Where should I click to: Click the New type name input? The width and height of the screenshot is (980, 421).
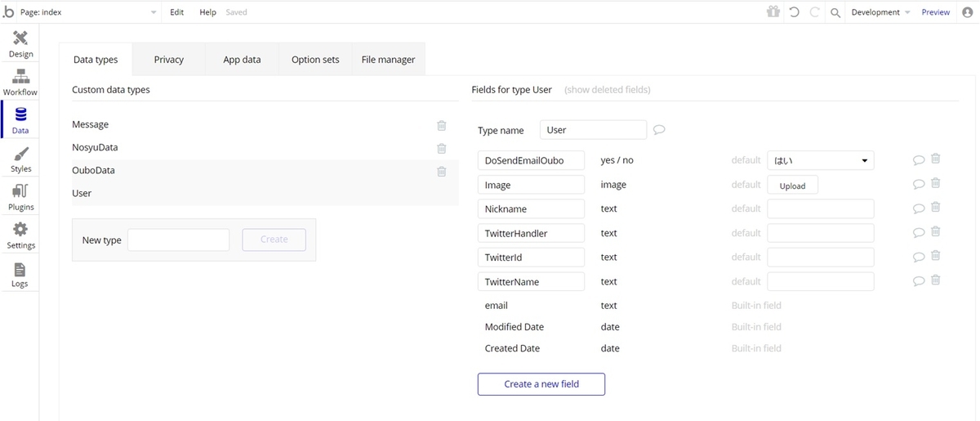pos(178,240)
